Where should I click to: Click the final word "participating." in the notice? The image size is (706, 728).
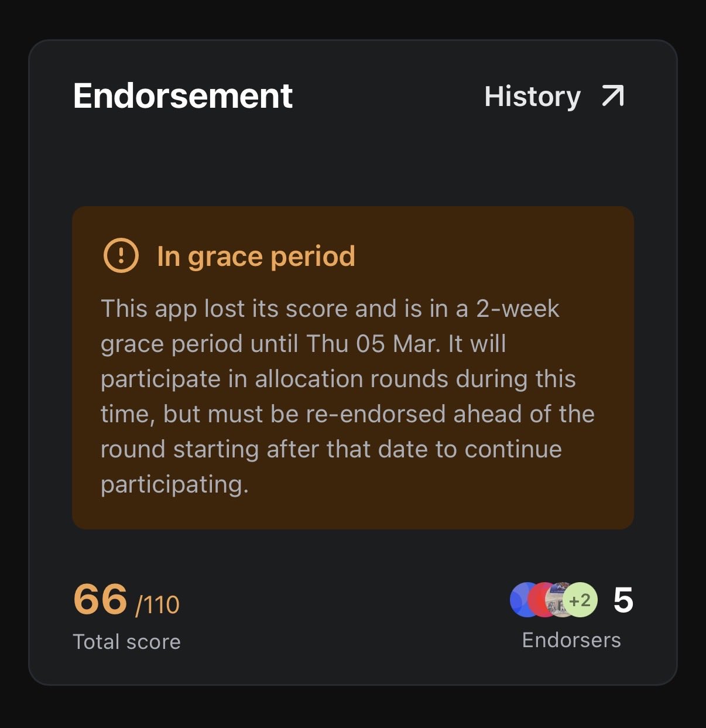(x=174, y=484)
